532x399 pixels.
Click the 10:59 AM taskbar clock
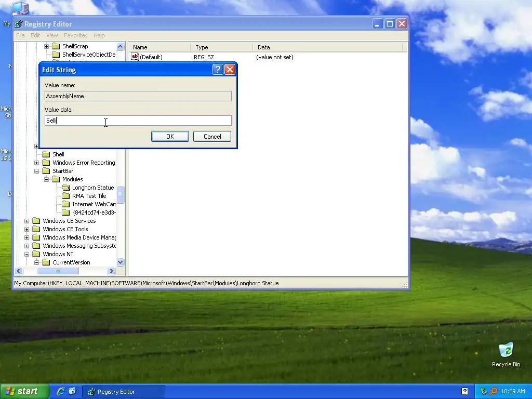click(513, 391)
